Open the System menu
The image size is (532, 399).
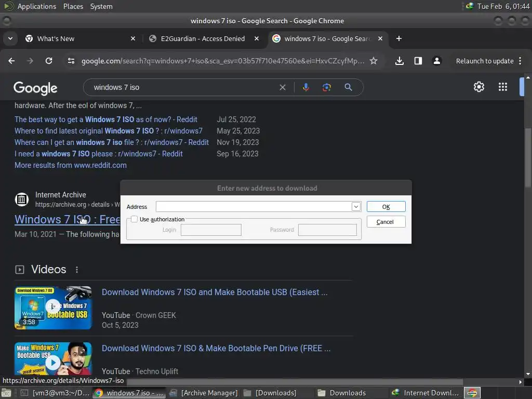(101, 6)
